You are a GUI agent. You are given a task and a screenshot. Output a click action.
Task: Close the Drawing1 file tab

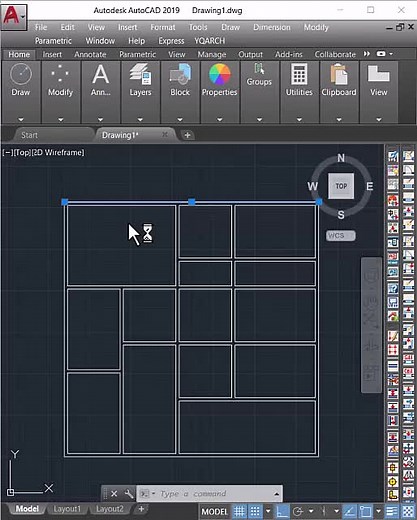[165, 134]
